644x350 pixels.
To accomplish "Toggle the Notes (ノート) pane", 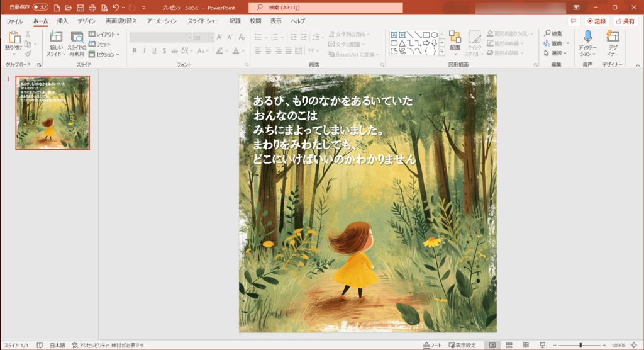I will click(x=433, y=345).
